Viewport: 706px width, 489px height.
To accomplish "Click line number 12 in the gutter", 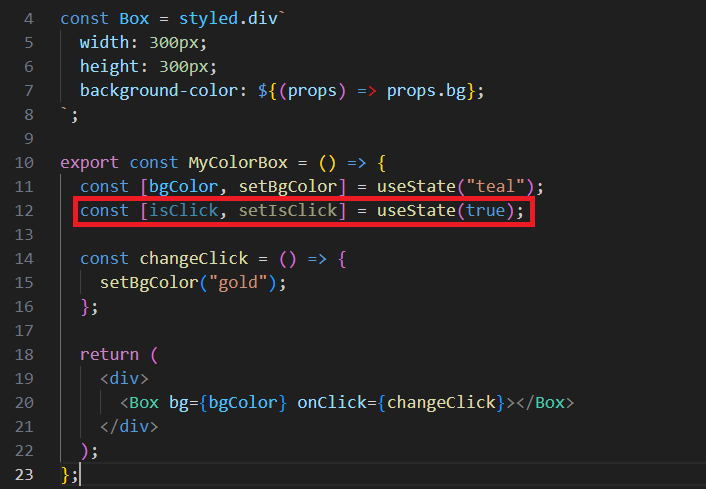I will [x=24, y=211].
